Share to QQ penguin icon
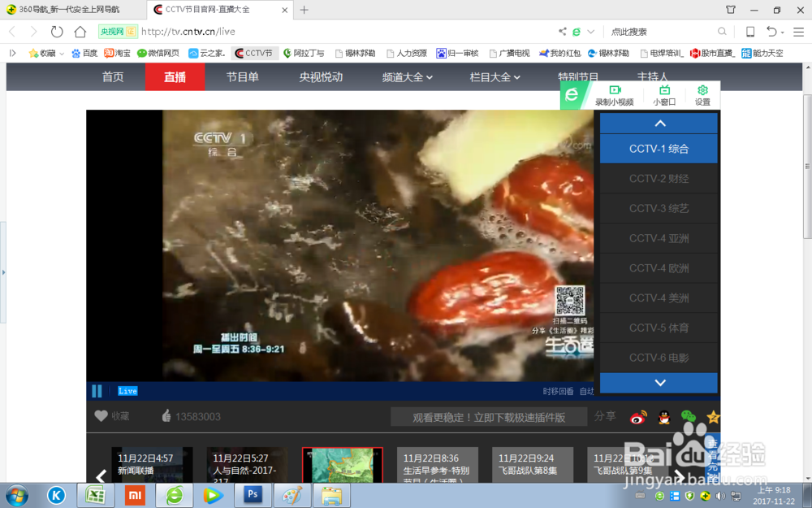Viewport: 812px width, 508px height. (x=664, y=417)
